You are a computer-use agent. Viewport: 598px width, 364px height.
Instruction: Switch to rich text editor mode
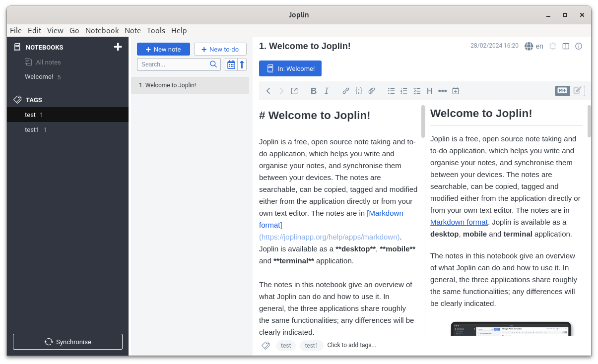pos(577,91)
